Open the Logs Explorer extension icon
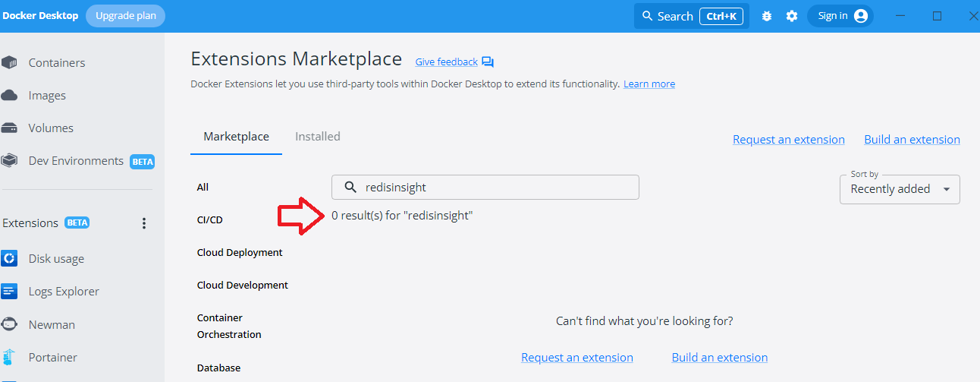 coord(9,292)
